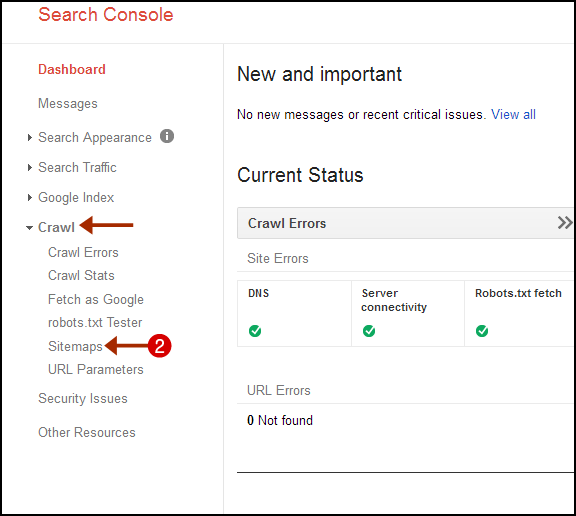Expand the Google Index section arrow
This screenshot has height=516, width=576.
pyautogui.click(x=30, y=198)
